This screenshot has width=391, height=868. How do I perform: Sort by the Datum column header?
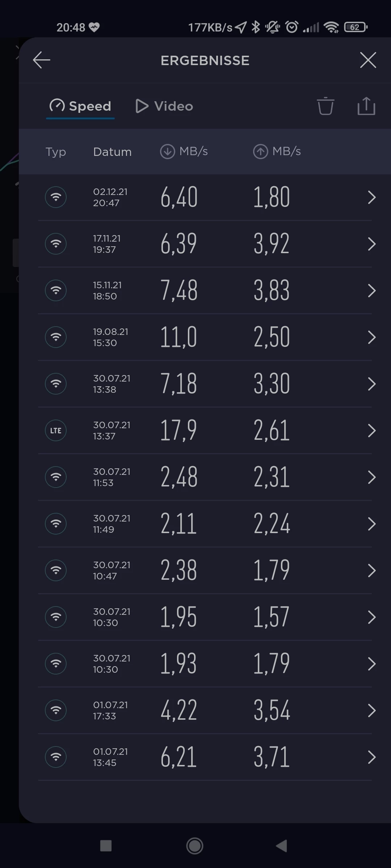112,152
